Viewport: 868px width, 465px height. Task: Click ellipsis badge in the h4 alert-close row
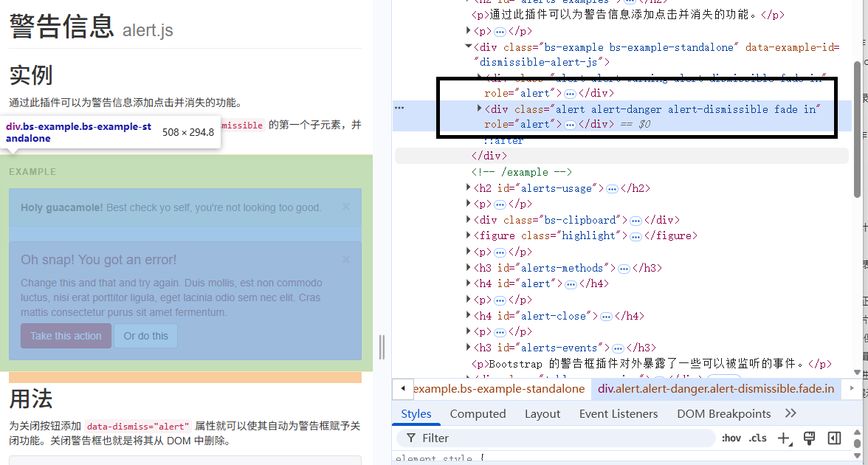[x=606, y=317]
